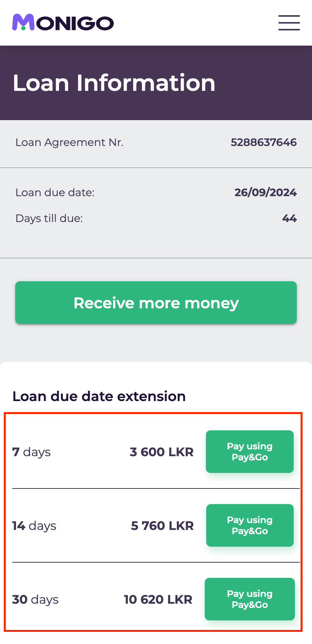Screen dimensions: 312x644
Task: Select the loan agreement number 5288637646
Action: click(264, 143)
